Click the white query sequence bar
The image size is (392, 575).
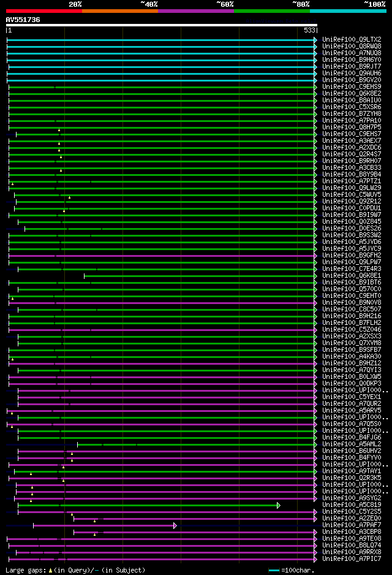pos(162,25)
